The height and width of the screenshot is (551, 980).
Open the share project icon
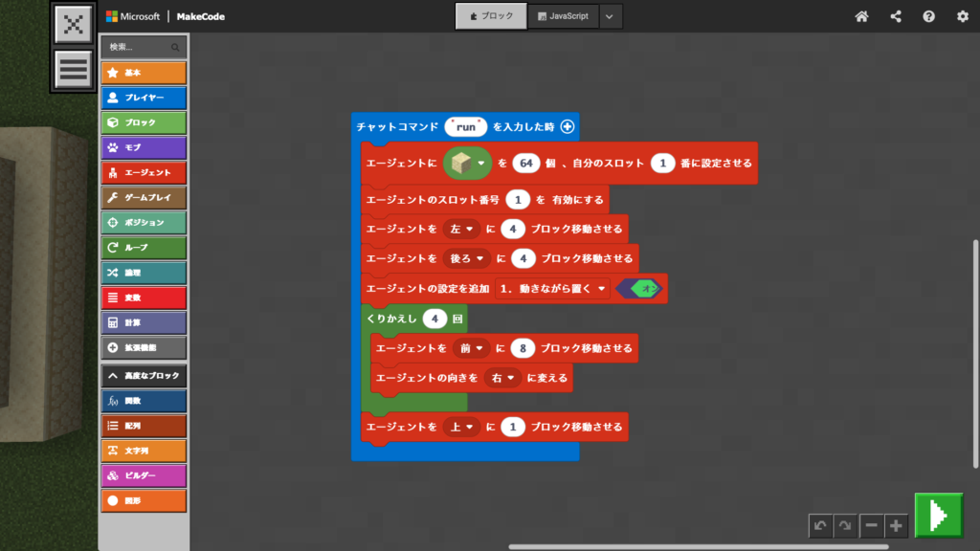[896, 16]
